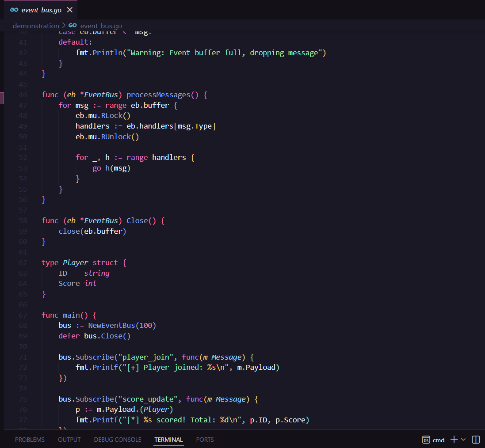Click the Go icon in the breadcrumb
Screen dimensions: 485x448
coord(73,25)
